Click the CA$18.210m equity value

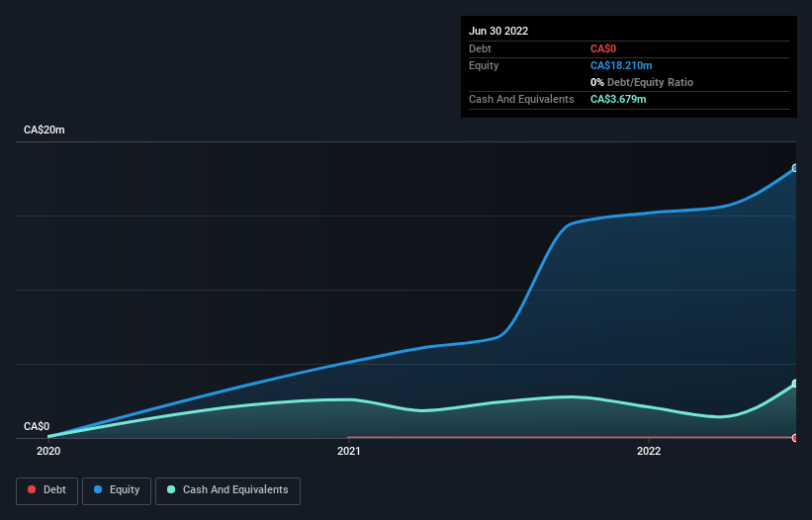pos(621,65)
